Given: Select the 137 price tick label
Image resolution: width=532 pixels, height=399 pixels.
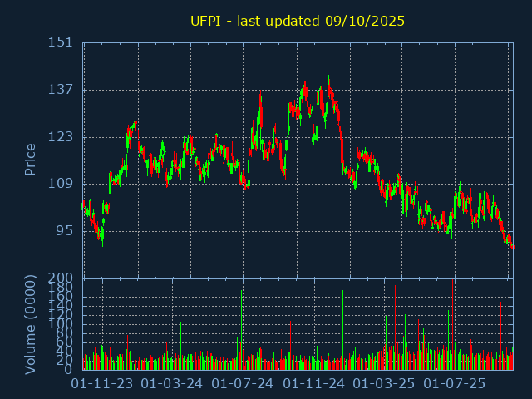Looking at the screenshot, I should [59, 90].
